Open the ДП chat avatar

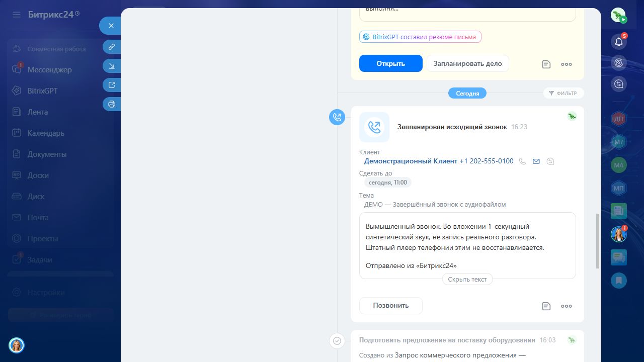pyautogui.click(x=619, y=119)
